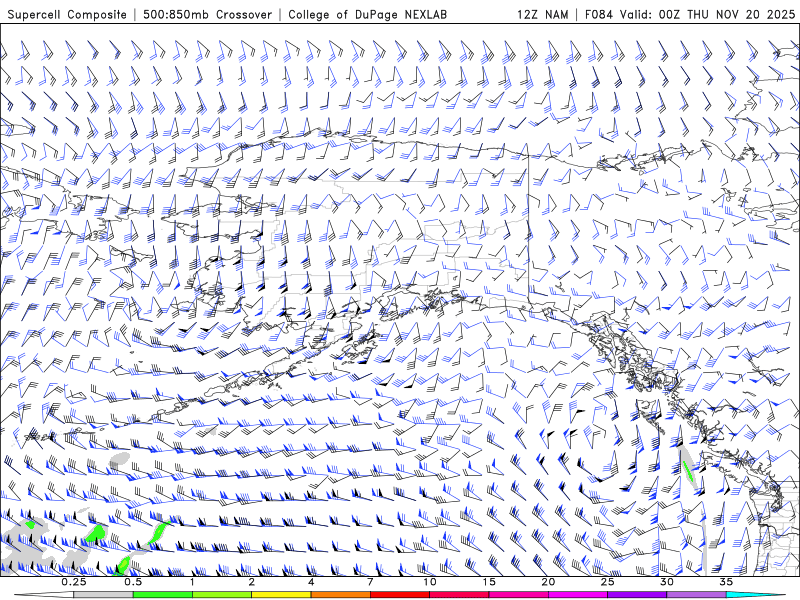Select the white below-0.25 legend arrow swatch
The image size is (800, 600).
coord(45,595)
